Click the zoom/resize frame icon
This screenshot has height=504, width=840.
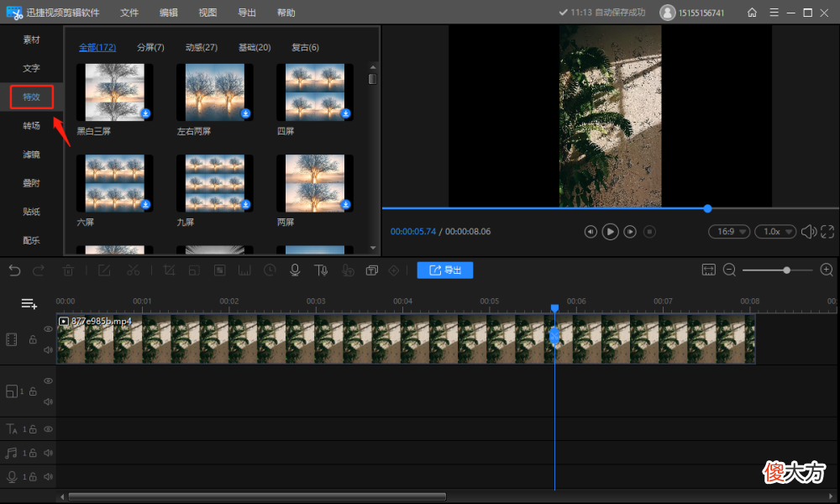pos(194,270)
